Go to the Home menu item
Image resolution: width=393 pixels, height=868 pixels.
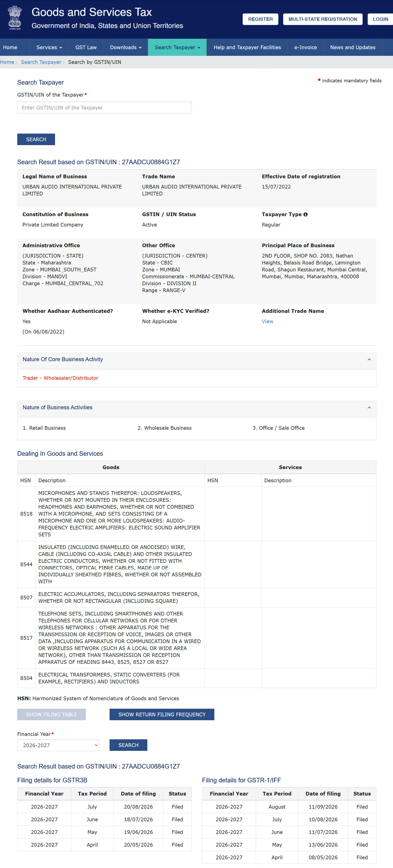click(x=10, y=47)
